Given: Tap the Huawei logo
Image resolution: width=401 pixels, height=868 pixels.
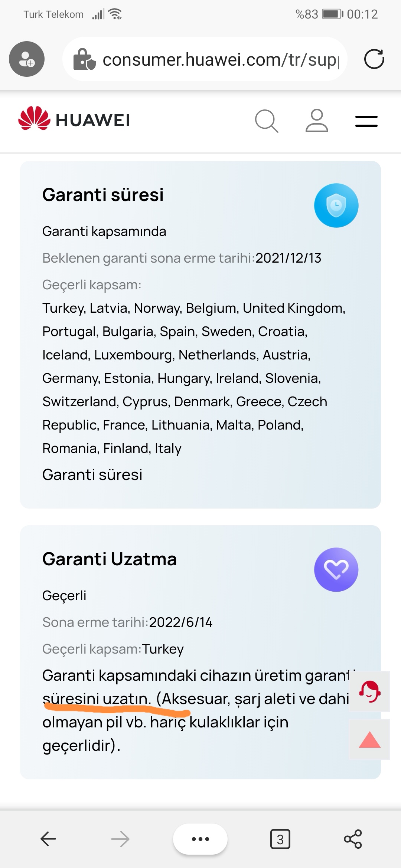Looking at the screenshot, I should coord(74,119).
